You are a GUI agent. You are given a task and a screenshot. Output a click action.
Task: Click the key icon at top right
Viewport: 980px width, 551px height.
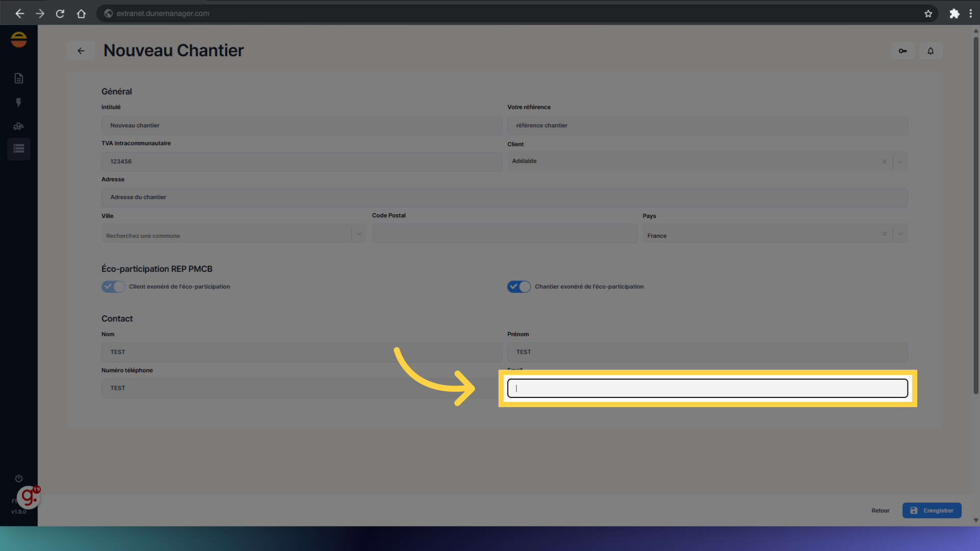tap(902, 51)
